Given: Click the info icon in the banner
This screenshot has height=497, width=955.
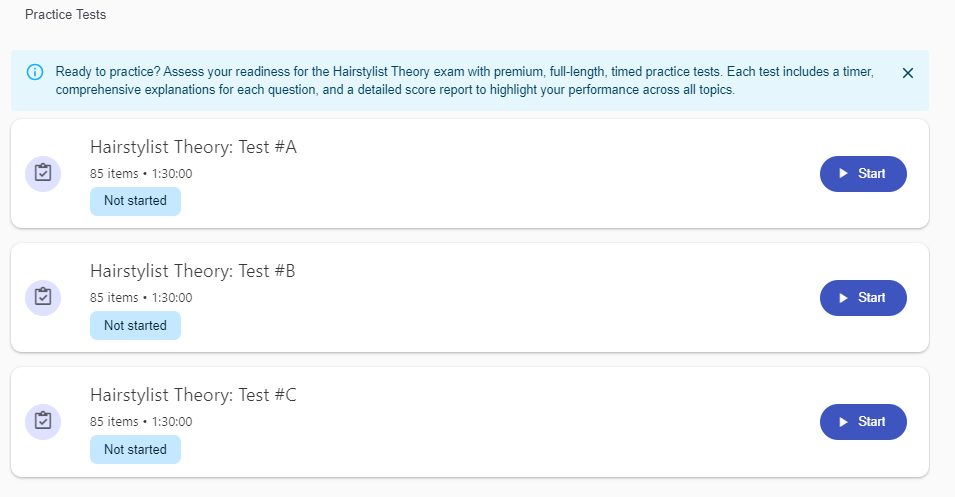Looking at the screenshot, I should (36, 72).
